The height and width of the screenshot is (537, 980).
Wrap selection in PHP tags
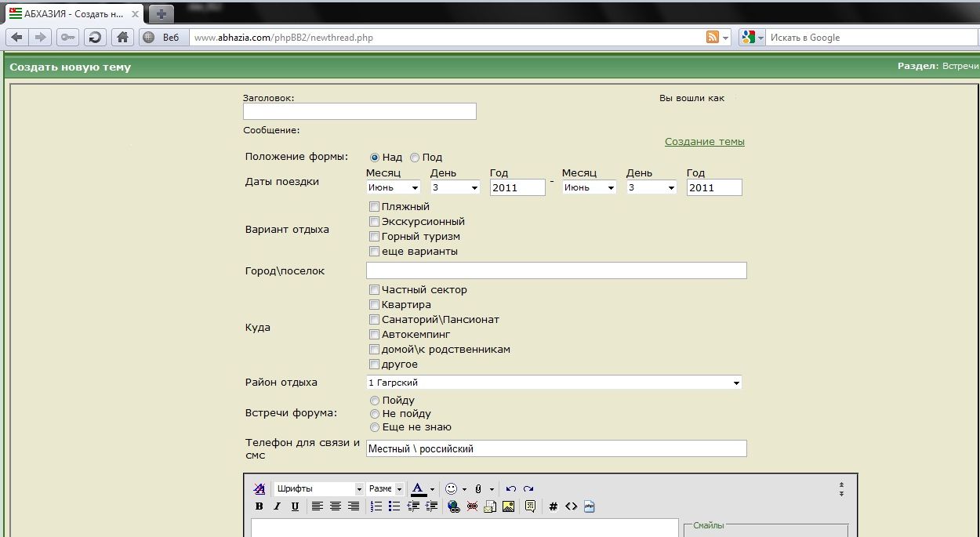[x=589, y=506]
